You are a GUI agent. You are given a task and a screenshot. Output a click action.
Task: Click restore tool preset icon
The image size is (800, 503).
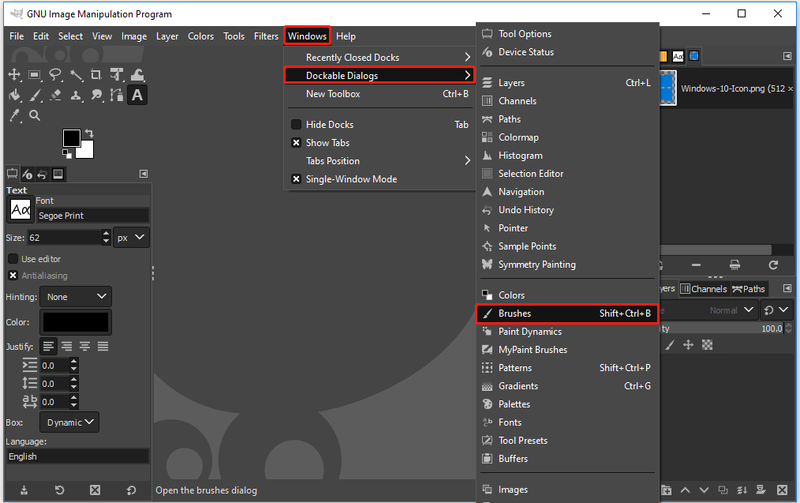click(x=59, y=490)
